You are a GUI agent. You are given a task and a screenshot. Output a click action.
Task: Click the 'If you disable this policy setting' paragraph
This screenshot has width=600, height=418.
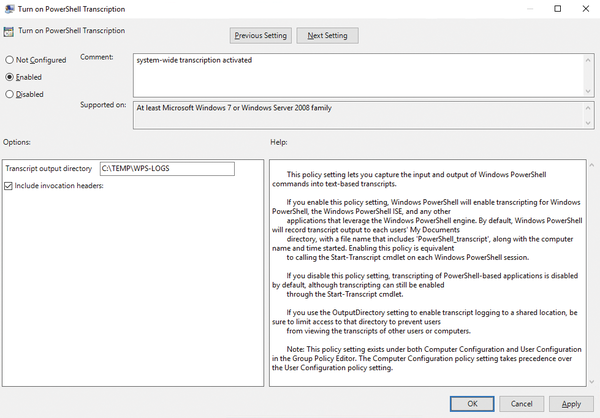pyautogui.click(x=425, y=285)
